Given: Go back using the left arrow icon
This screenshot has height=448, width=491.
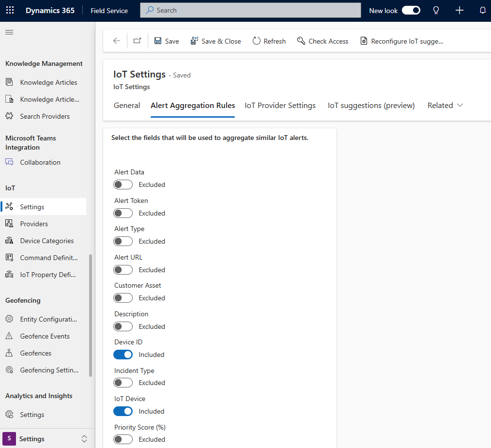Looking at the screenshot, I should (117, 41).
